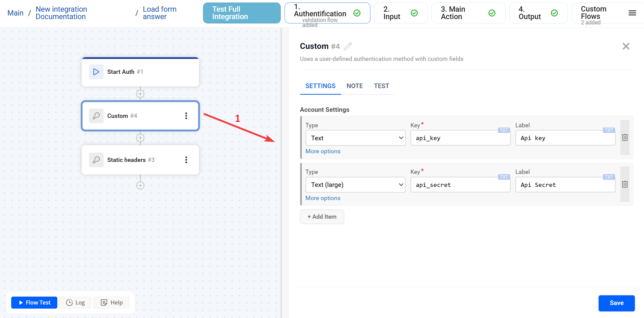The image size is (644, 318).
Task: Toggle TXT mode on api_secret Key field
Action: point(504,177)
